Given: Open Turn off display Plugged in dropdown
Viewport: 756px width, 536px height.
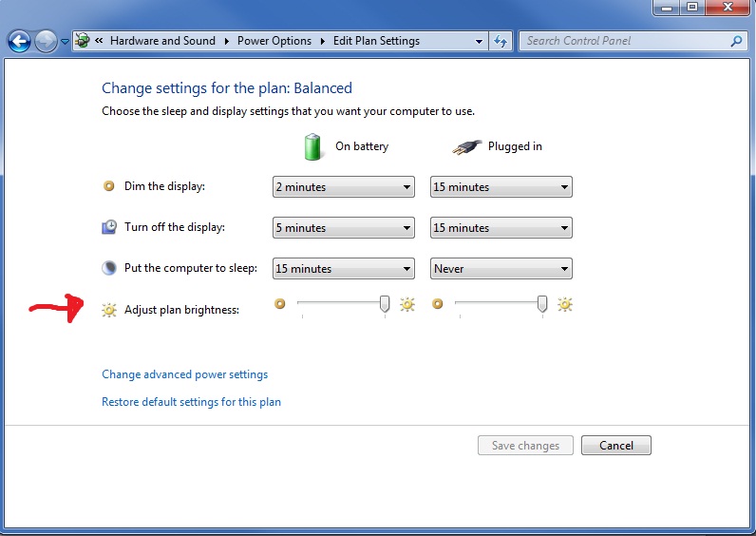Looking at the screenshot, I should [501, 228].
